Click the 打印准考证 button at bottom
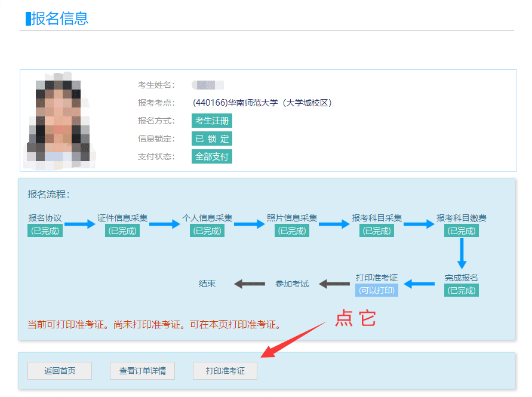 [225, 370]
